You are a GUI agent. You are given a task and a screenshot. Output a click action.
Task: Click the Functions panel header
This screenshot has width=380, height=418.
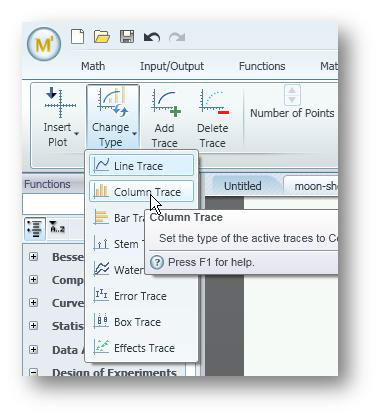click(x=53, y=184)
